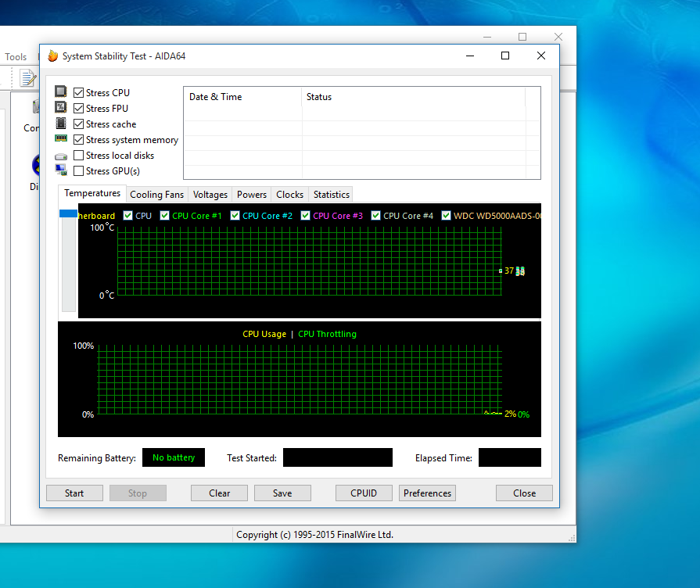Screen dimensions: 700x588
Task: Open stability test Preferences
Action: (x=427, y=493)
